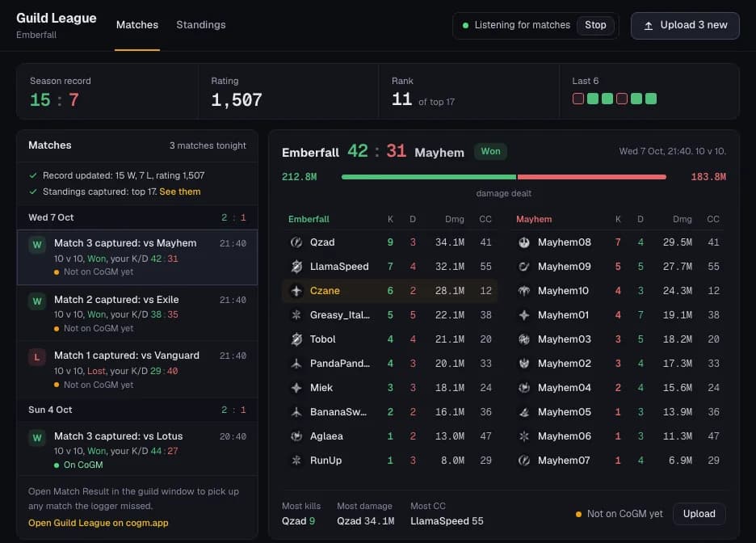Click the green listening status dot
The height and width of the screenshot is (543, 756).
tap(465, 26)
